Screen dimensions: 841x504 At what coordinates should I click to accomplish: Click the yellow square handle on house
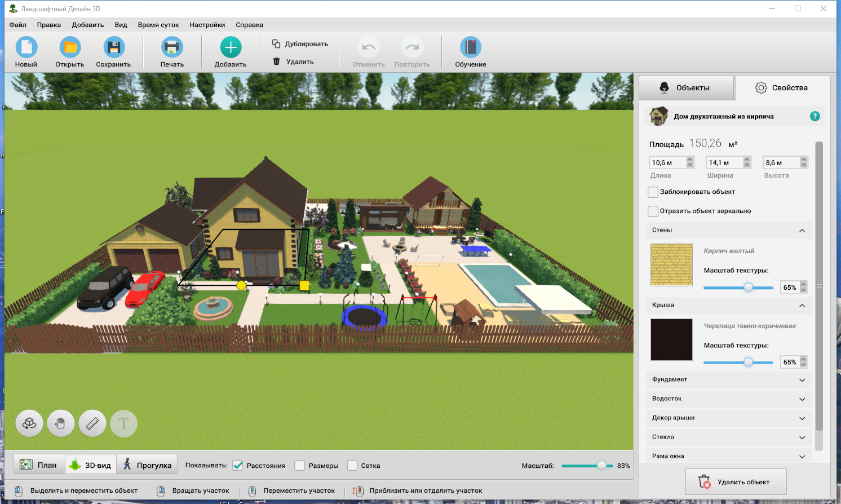(304, 285)
